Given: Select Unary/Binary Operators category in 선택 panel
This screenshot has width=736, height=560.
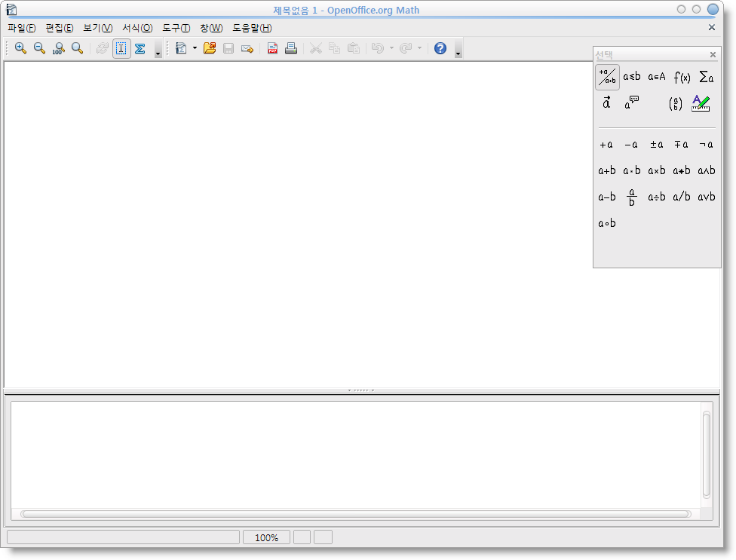Looking at the screenshot, I should pyautogui.click(x=607, y=77).
